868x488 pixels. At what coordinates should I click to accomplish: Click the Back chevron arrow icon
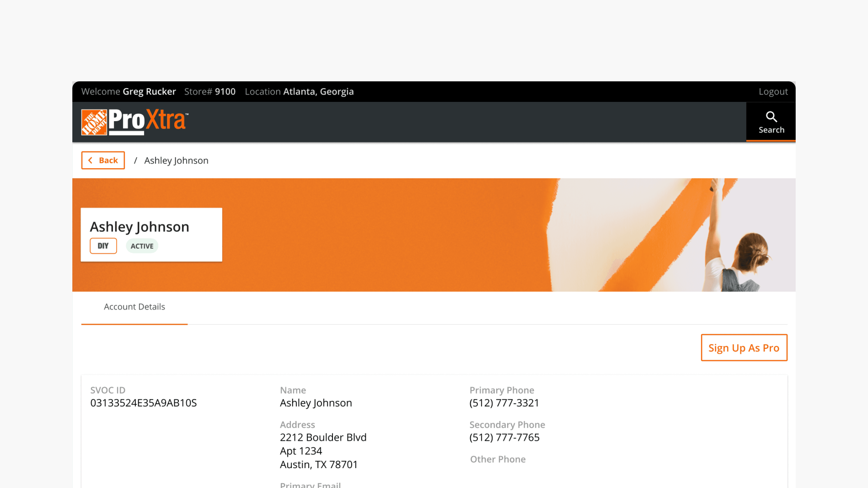[90, 160]
